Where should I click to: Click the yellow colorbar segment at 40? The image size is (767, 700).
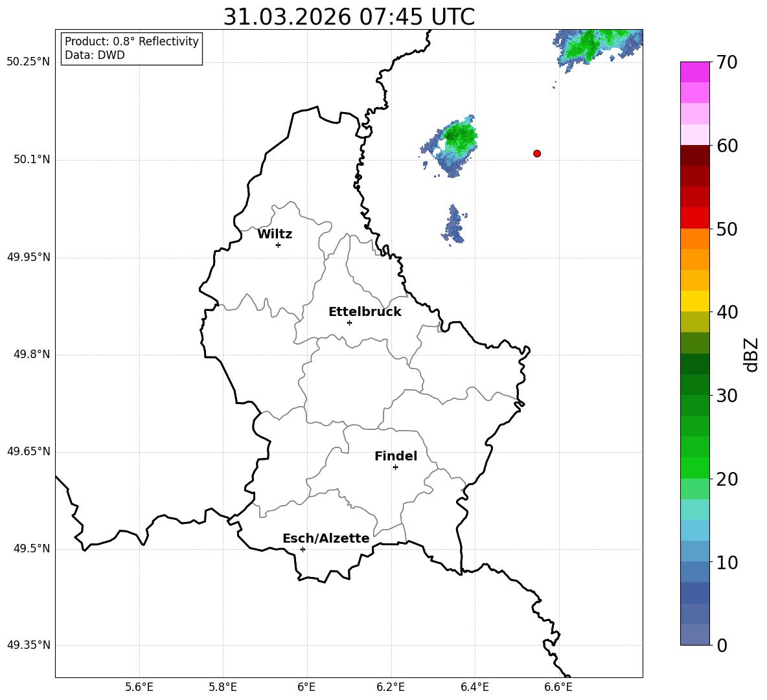pos(694,301)
